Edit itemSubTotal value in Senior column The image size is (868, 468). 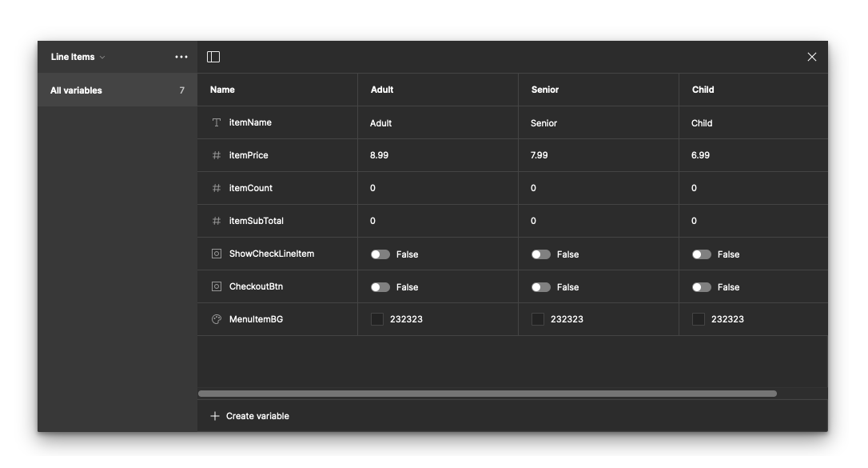pyautogui.click(x=599, y=221)
